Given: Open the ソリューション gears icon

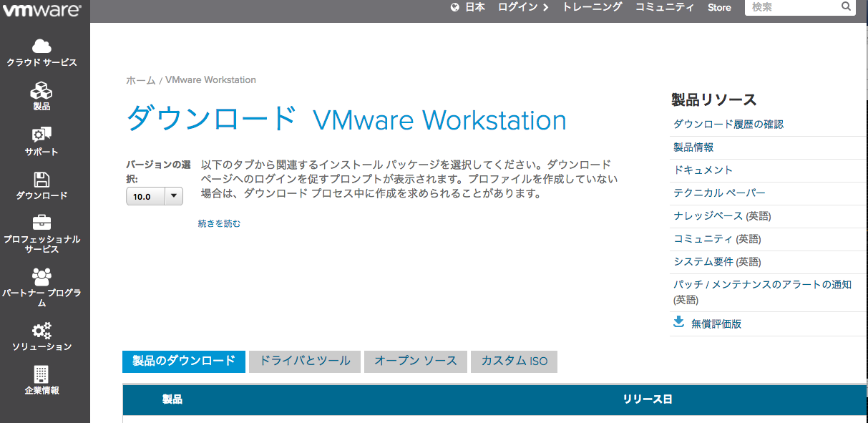Looking at the screenshot, I should [x=42, y=330].
